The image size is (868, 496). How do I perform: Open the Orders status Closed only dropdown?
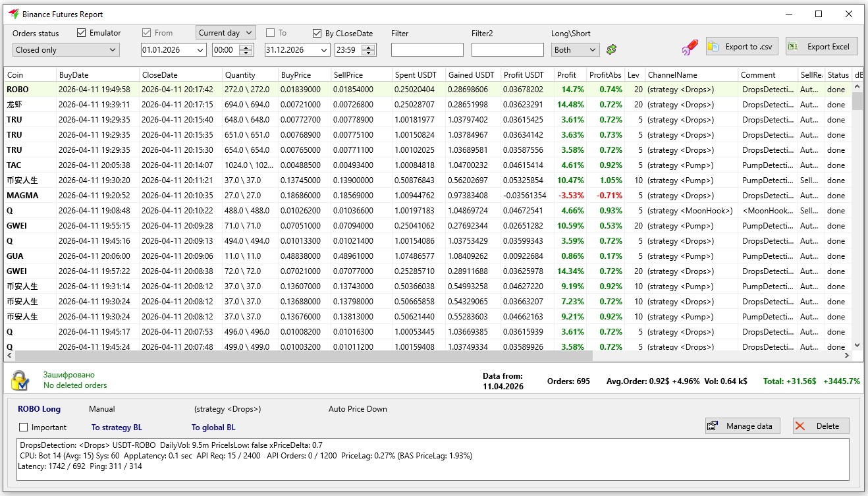coord(66,50)
